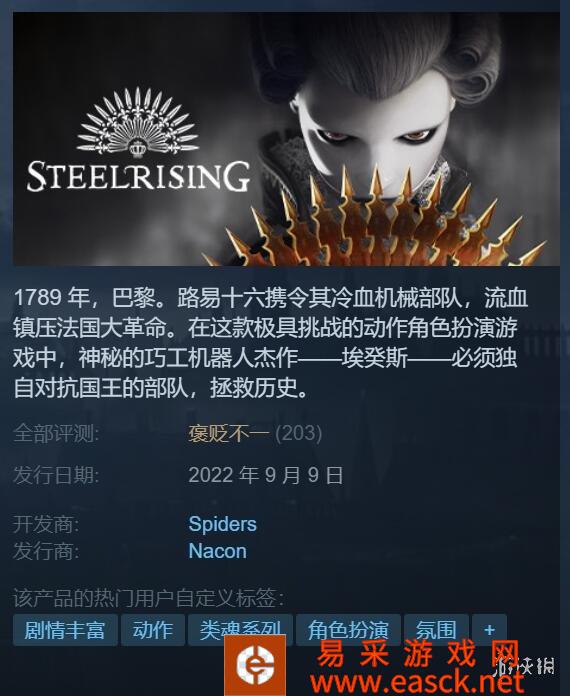Click the (203) review count

tap(298, 434)
